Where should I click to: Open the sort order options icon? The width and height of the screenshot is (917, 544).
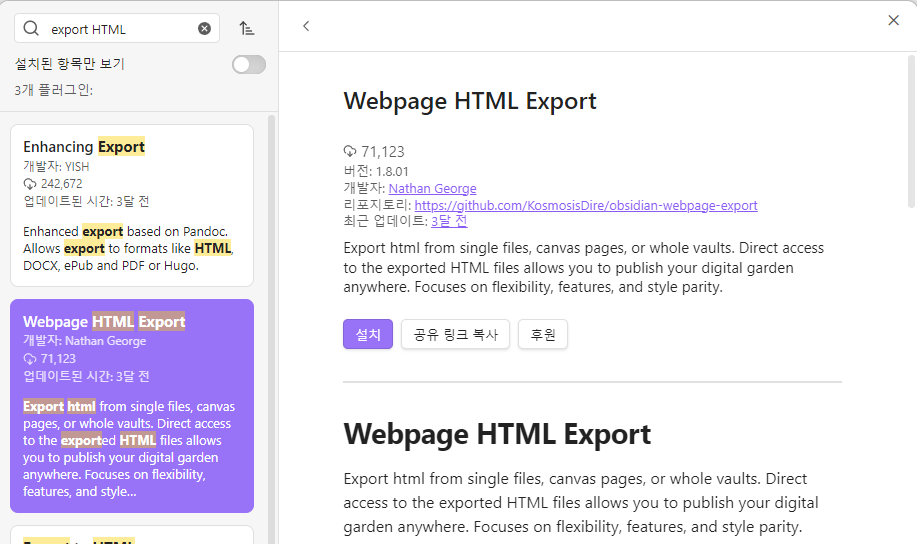pos(247,28)
